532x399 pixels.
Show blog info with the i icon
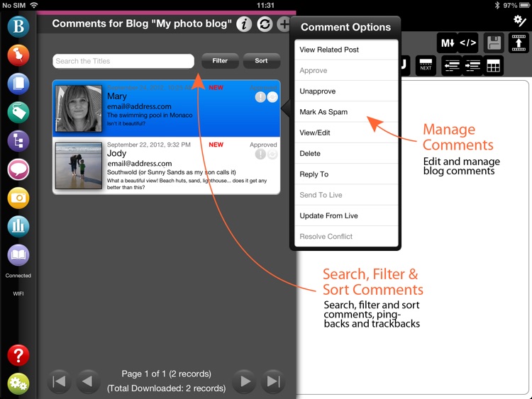[244, 24]
